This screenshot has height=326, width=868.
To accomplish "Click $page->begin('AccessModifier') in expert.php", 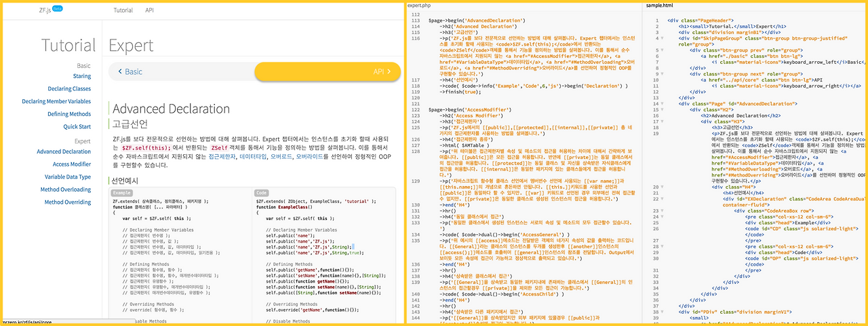I will click(x=471, y=109).
